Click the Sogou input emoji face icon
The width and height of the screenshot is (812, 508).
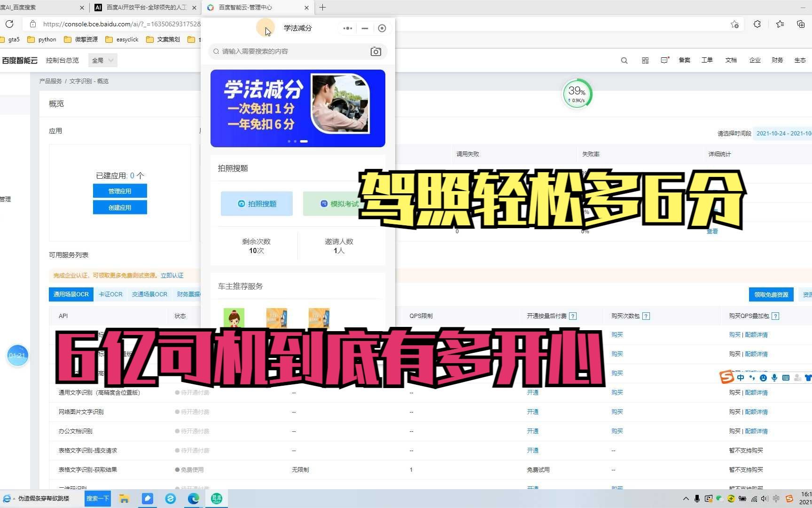[763, 378]
